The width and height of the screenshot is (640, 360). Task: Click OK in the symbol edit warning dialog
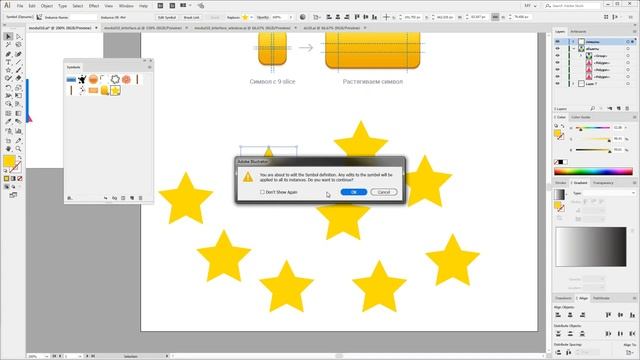[353, 192]
